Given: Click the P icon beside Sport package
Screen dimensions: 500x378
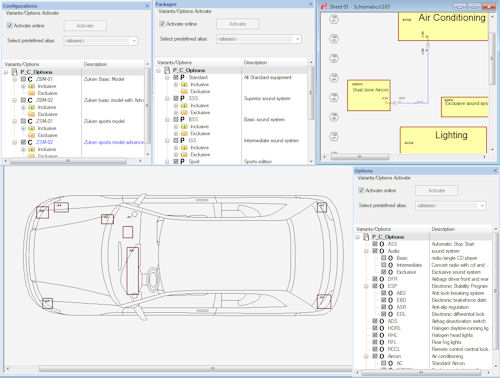Looking at the screenshot, I should [182, 161].
